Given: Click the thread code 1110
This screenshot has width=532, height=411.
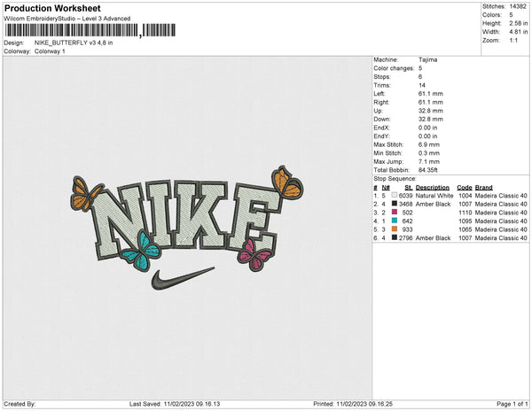Looking at the screenshot, I should pyautogui.click(x=465, y=213).
